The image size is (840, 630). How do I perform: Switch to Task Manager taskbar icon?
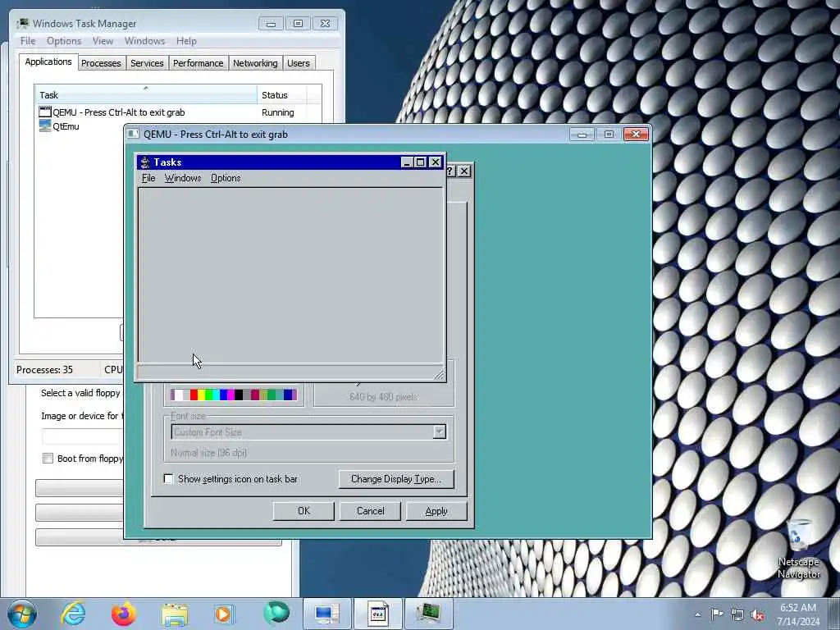(428, 614)
